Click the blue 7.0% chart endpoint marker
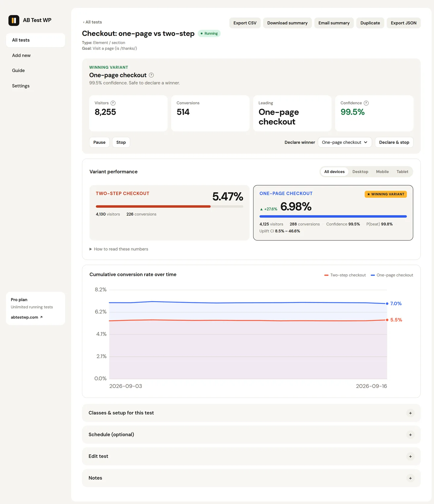Viewport: 434px width, 504px height. [387, 304]
